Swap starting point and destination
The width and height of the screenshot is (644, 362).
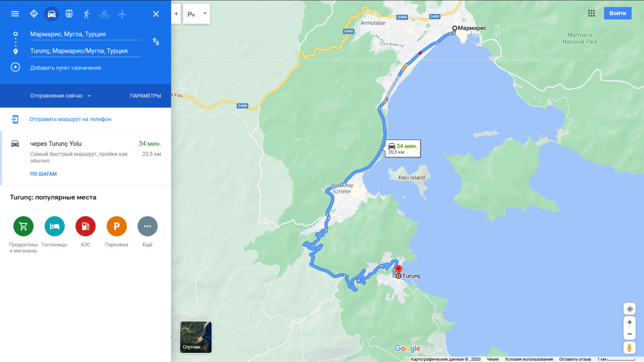coord(156,42)
